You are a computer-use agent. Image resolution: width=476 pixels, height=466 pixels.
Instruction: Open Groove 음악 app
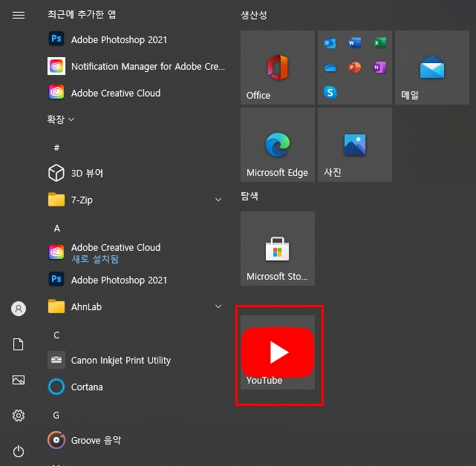(137, 440)
